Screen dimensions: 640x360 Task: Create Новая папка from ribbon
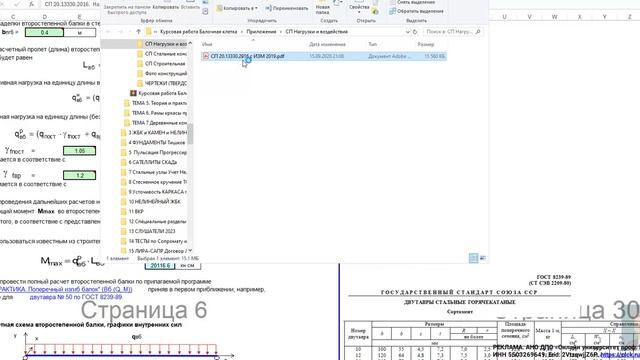pyautogui.click(x=322, y=8)
